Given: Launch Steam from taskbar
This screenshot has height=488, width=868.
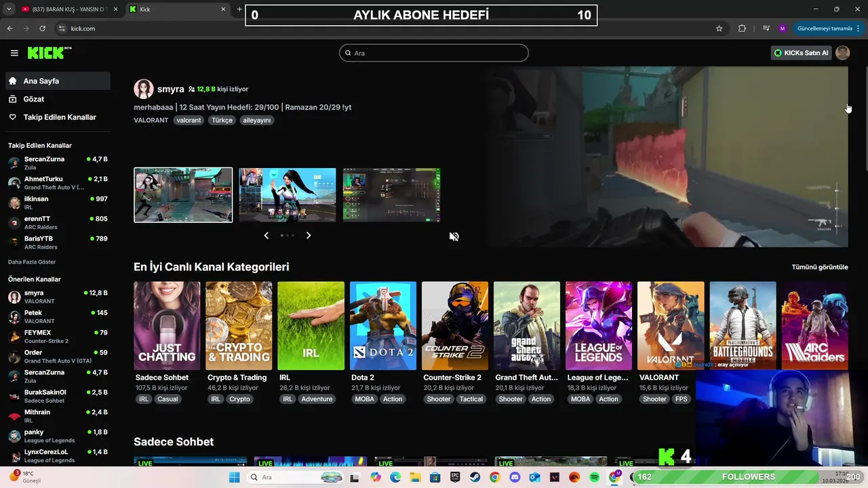Looking at the screenshot, I should pyautogui.click(x=475, y=477).
